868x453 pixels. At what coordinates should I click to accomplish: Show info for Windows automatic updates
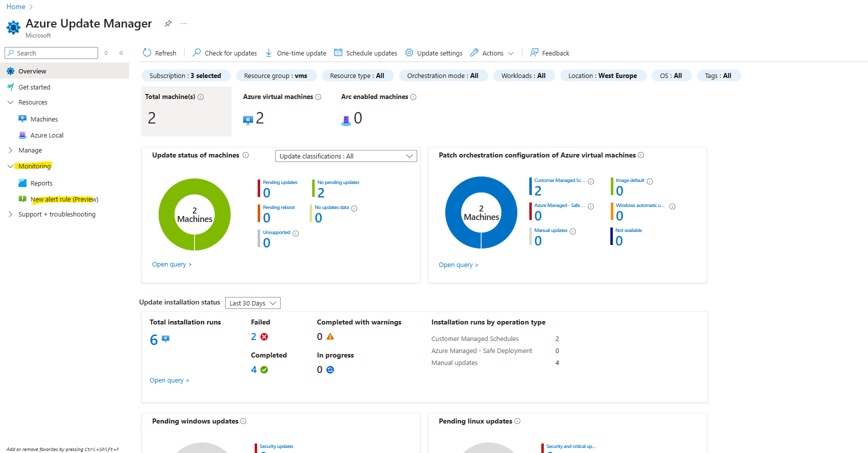pos(672,206)
